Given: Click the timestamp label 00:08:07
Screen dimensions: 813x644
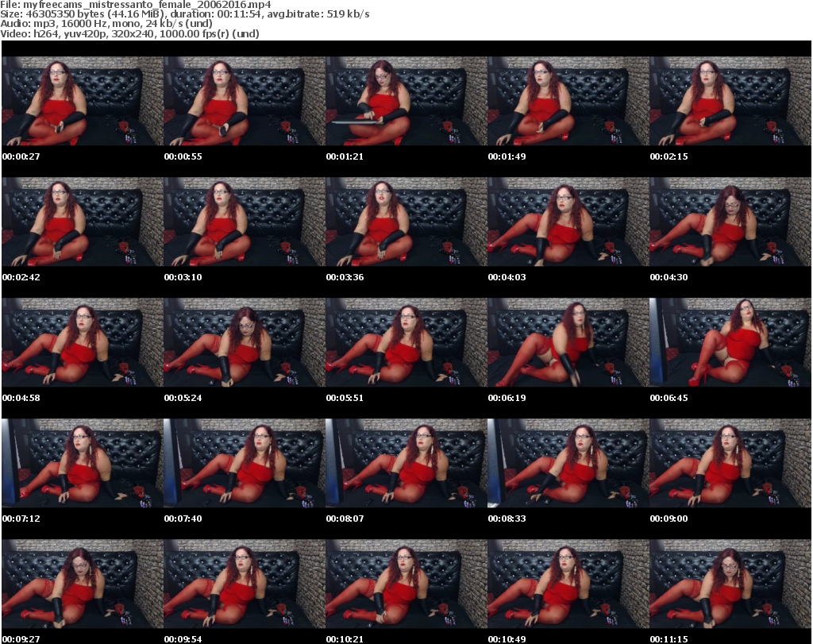Looking at the screenshot, I should tap(345, 519).
